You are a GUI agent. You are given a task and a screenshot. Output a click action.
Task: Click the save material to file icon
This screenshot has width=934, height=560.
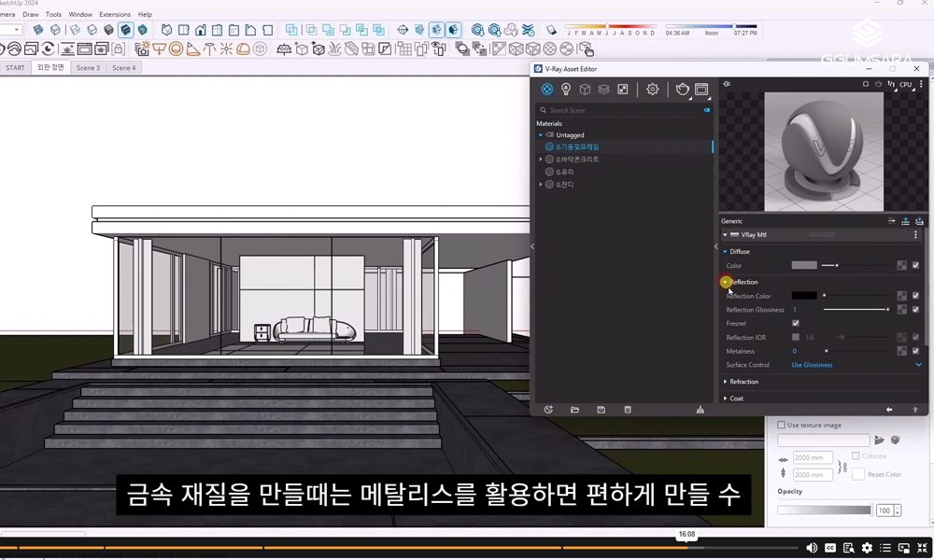click(601, 410)
